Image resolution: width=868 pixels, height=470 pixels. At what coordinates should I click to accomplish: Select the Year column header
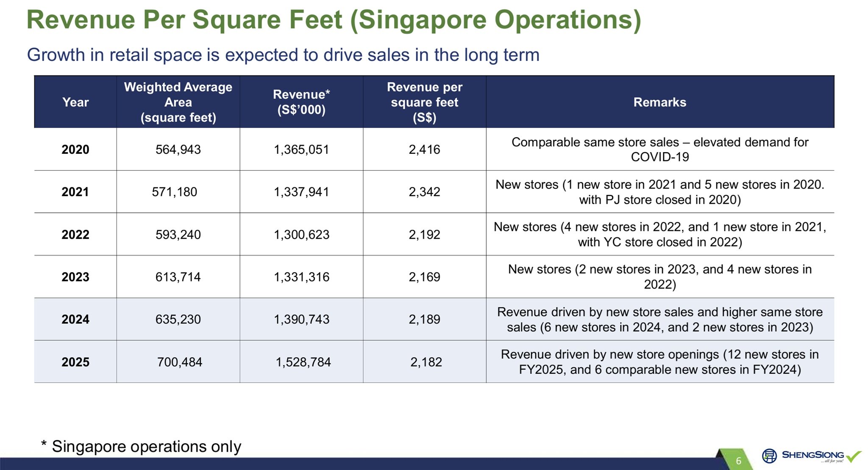point(75,102)
